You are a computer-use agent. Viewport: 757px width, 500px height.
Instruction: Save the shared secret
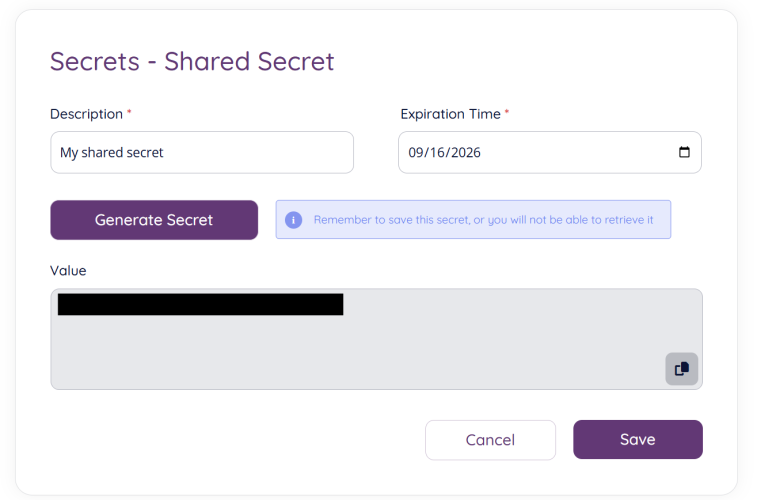[637, 440]
